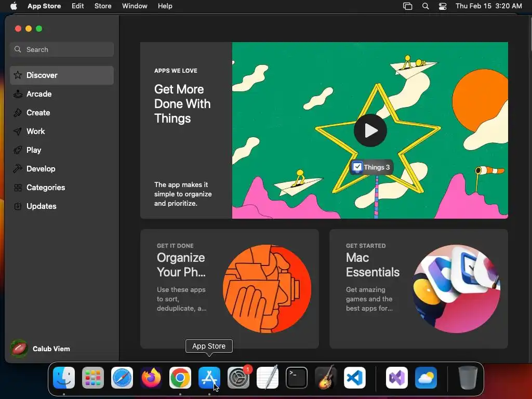Open the Discover section in sidebar
This screenshot has width=532, height=399.
tap(62, 75)
